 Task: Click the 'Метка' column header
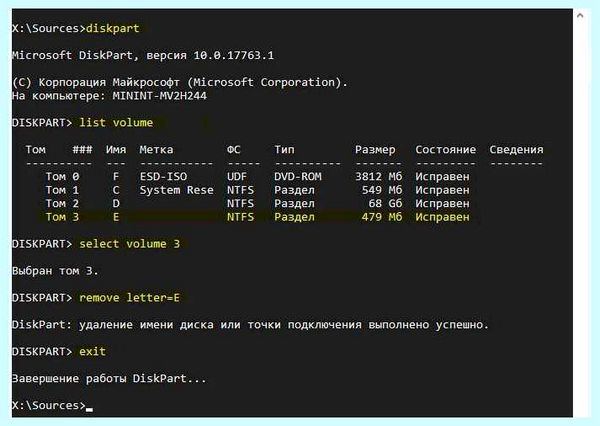[x=156, y=150]
